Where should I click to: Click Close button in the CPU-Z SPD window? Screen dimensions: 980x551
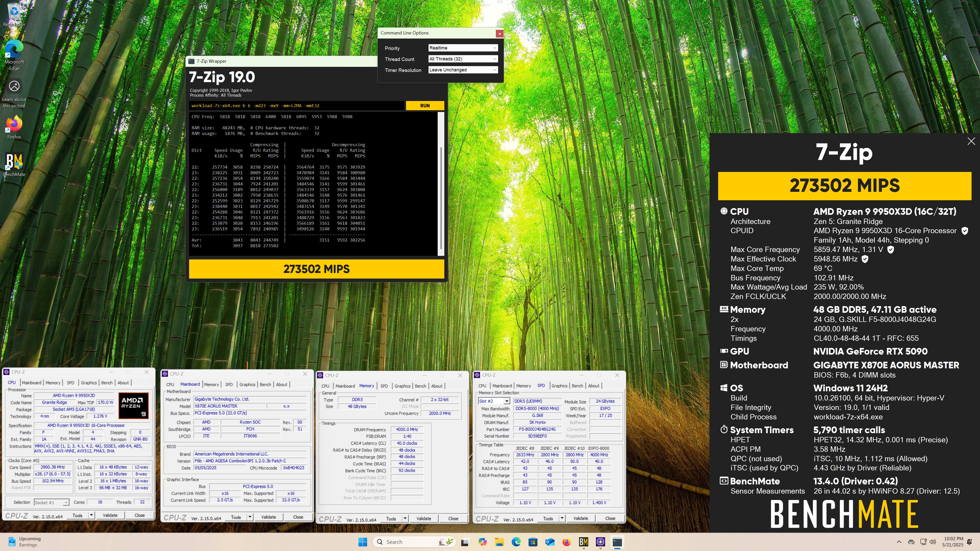(610, 518)
